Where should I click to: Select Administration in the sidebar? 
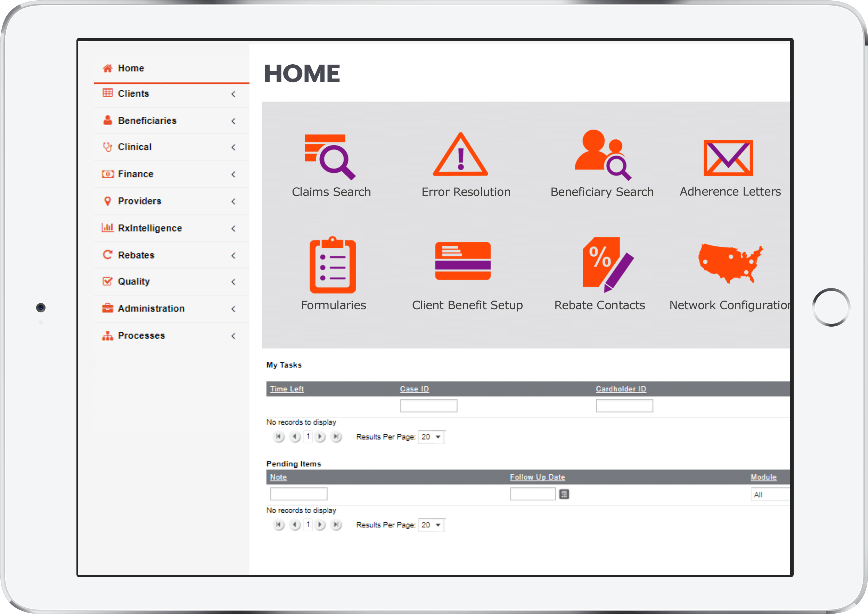click(x=151, y=309)
